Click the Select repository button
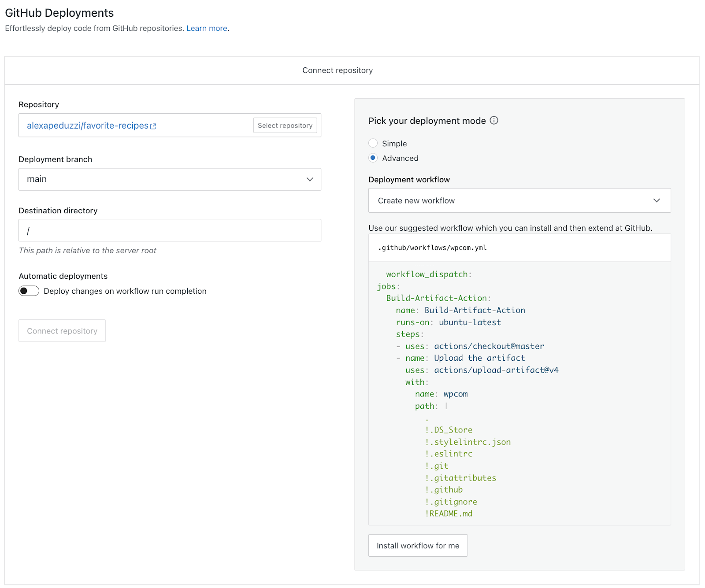The image size is (705, 588). click(285, 125)
